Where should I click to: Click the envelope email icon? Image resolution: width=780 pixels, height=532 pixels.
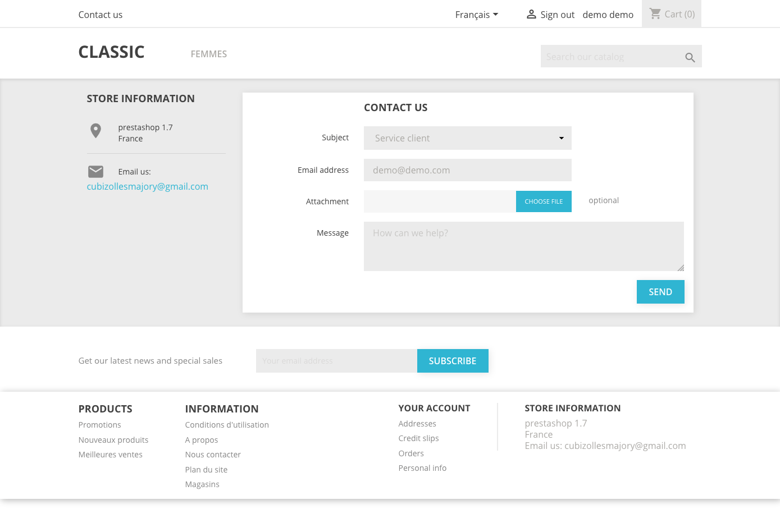(96, 172)
